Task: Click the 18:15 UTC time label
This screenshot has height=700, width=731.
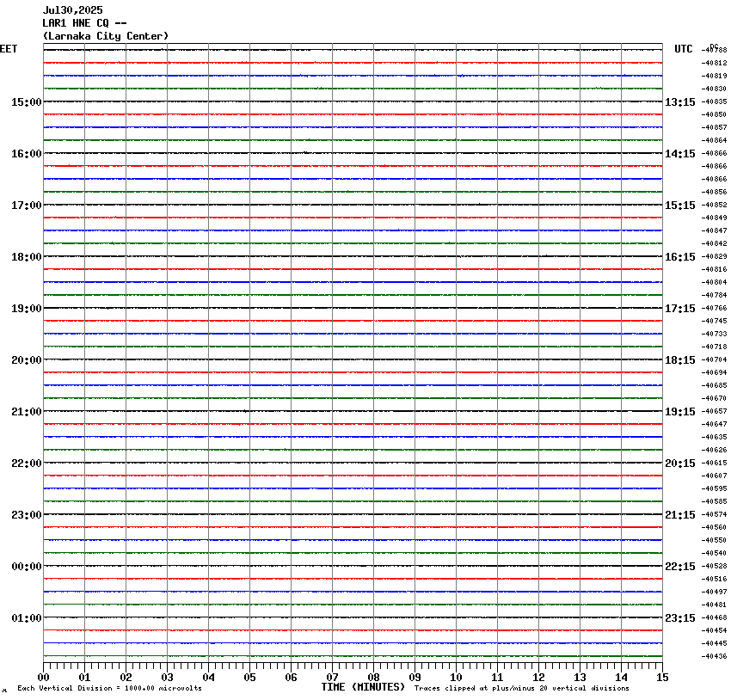Action: point(679,360)
